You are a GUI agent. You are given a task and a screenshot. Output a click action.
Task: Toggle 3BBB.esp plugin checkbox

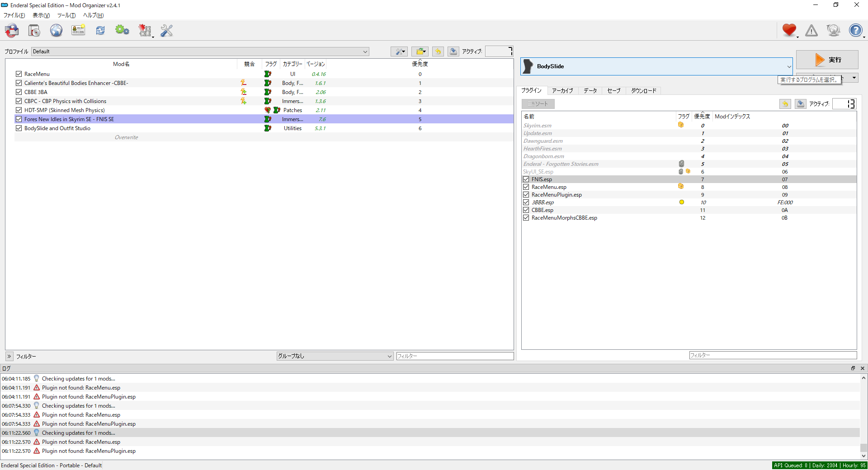pyautogui.click(x=526, y=202)
